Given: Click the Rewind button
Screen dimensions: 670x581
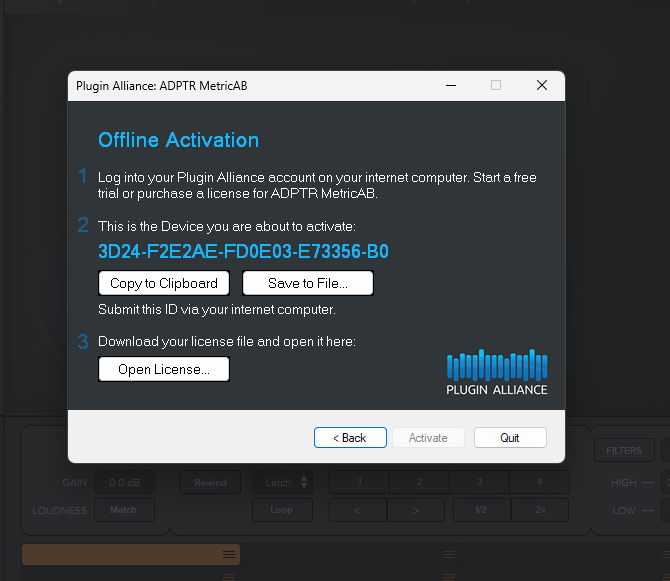Looking at the screenshot, I should coord(210,482).
